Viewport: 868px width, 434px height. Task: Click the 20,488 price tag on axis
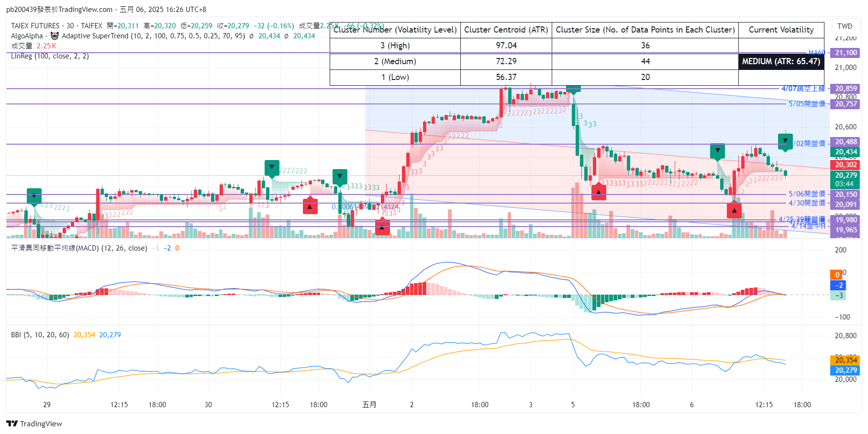point(846,142)
